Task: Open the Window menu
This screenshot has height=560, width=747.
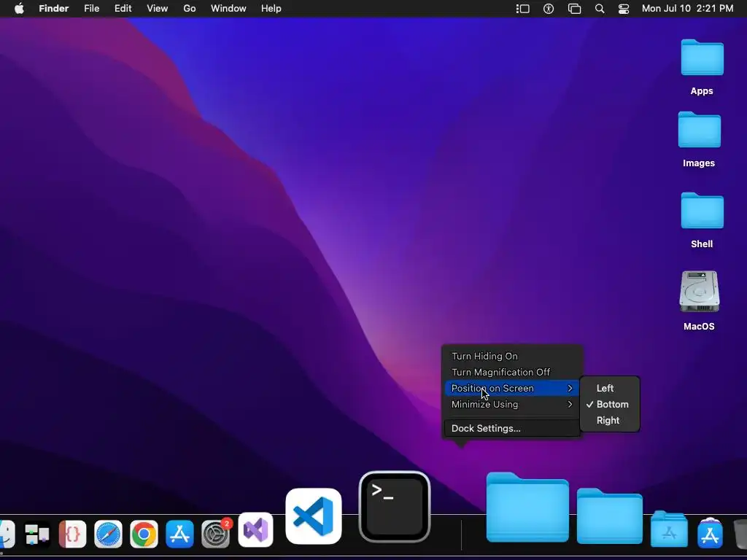Action: [228, 9]
